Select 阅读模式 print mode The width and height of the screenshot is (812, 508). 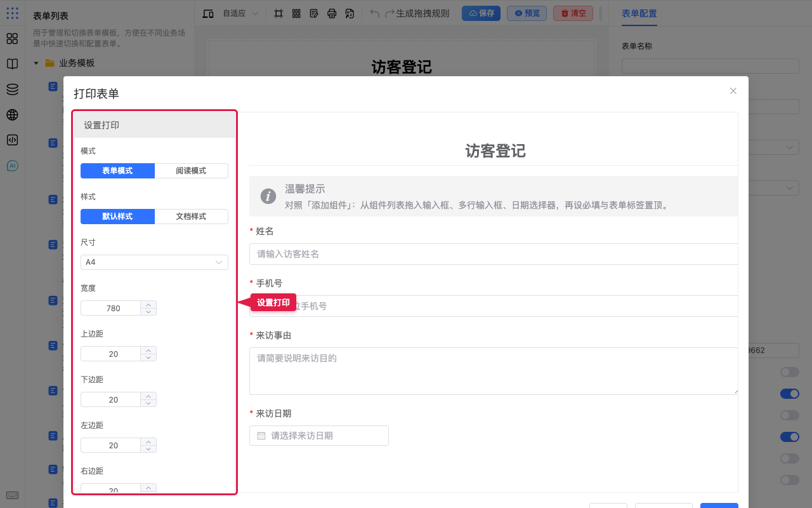click(x=191, y=171)
